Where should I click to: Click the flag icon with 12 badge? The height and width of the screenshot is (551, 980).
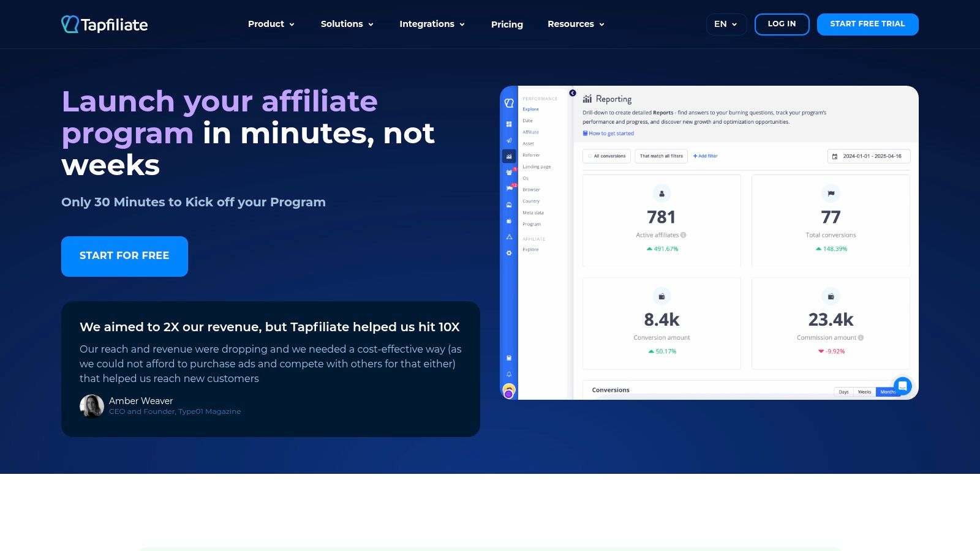tap(509, 189)
